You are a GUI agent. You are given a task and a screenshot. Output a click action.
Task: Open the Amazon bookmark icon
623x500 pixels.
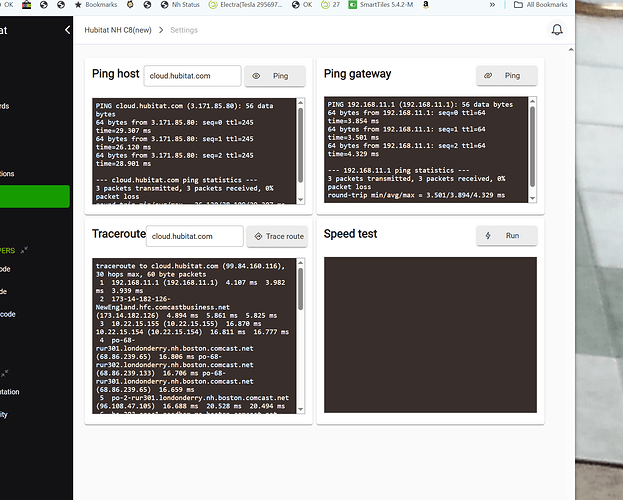pyautogui.click(x=426, y=5)
